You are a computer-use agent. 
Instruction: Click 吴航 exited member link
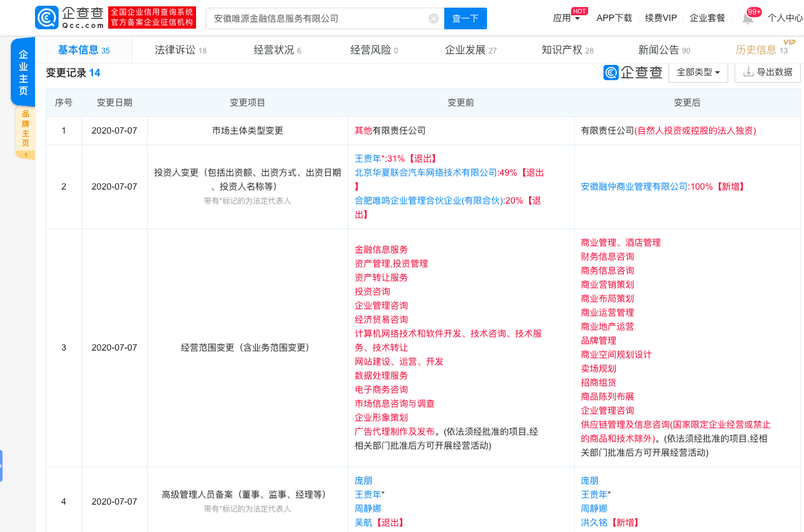coord(363,522)
